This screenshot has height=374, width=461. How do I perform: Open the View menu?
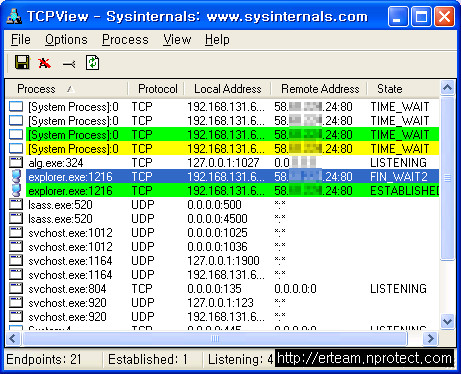[177, 40]
